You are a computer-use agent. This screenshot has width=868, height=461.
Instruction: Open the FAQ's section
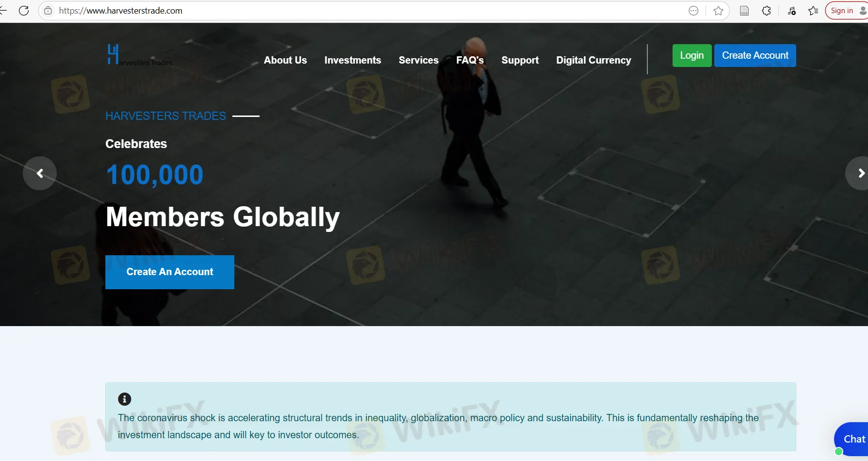(469, 60)
